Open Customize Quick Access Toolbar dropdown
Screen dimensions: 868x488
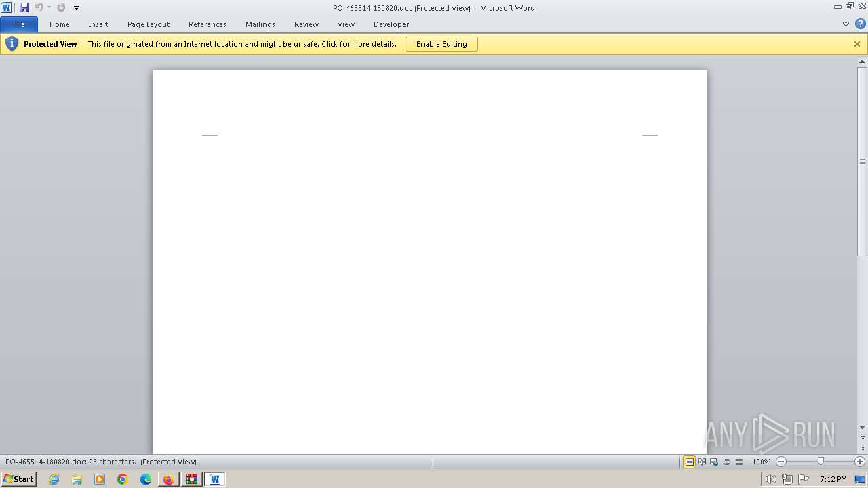click(x=76, y=8)
